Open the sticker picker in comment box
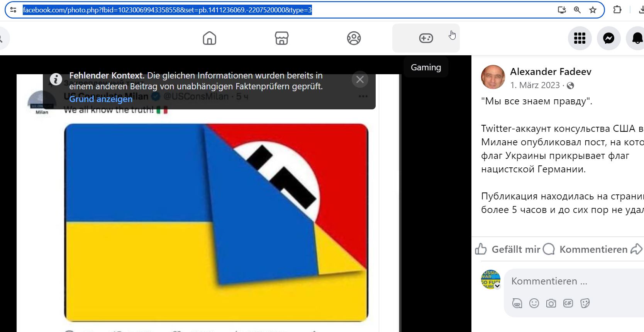Image resolution: width=644 pixels, height=332 pixels. pyautogui.click(x=585, y=303)
